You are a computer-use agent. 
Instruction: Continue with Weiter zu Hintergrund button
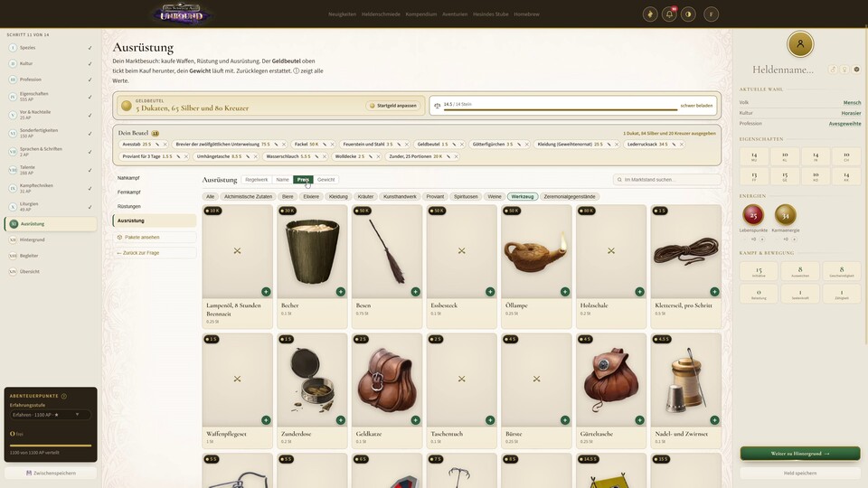point(800,454)
